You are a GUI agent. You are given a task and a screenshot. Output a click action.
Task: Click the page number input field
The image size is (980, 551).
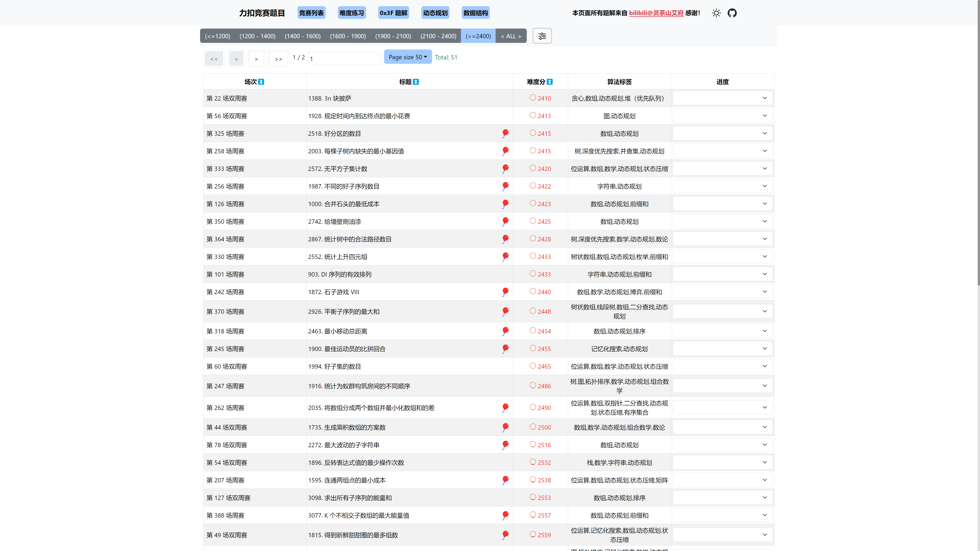coord(344,59)
